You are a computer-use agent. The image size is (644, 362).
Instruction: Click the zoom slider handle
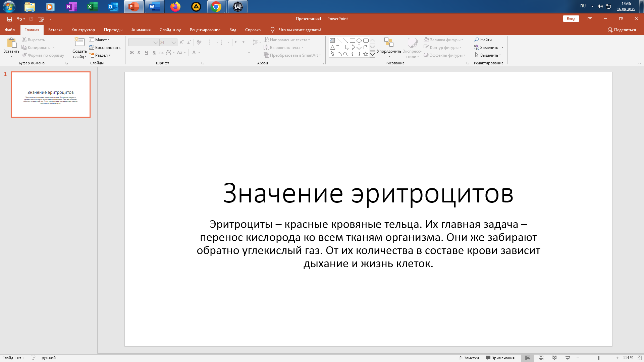pyautogui.click(x=598, y=358)
